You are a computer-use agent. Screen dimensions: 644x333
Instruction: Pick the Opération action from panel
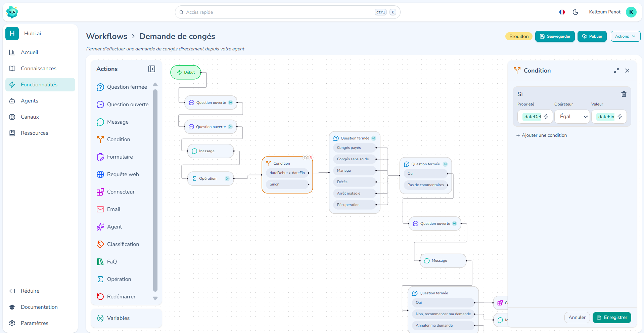coord(114,279)
